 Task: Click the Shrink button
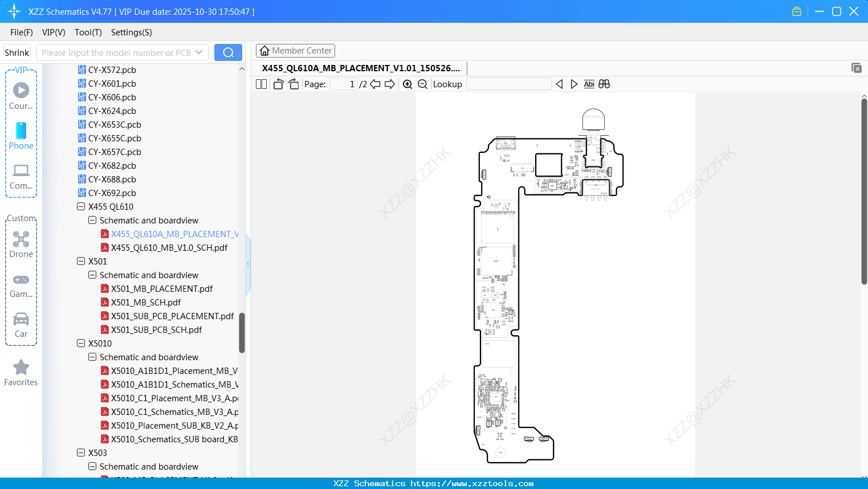tap(17, 52)
